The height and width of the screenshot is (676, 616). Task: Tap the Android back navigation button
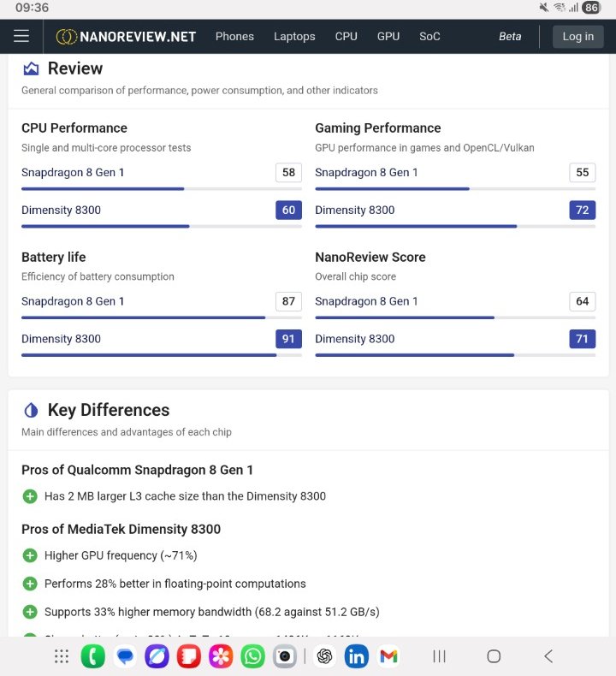click(548, 656)
